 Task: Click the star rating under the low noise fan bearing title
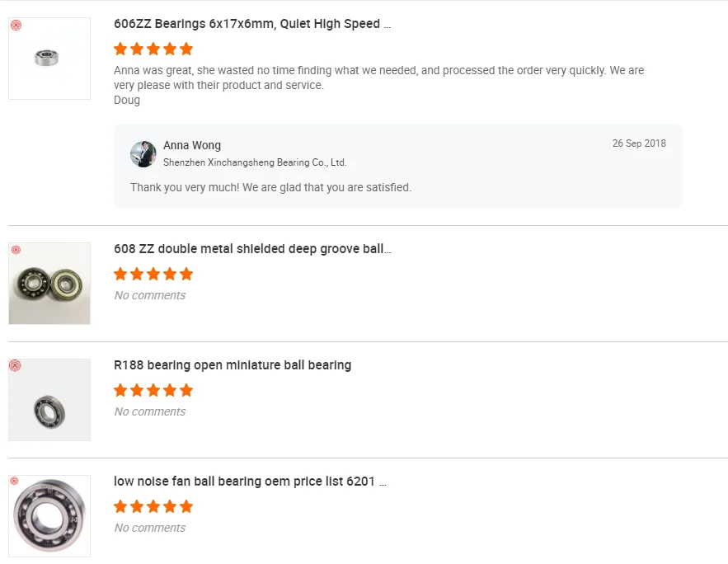coord(153,506)
